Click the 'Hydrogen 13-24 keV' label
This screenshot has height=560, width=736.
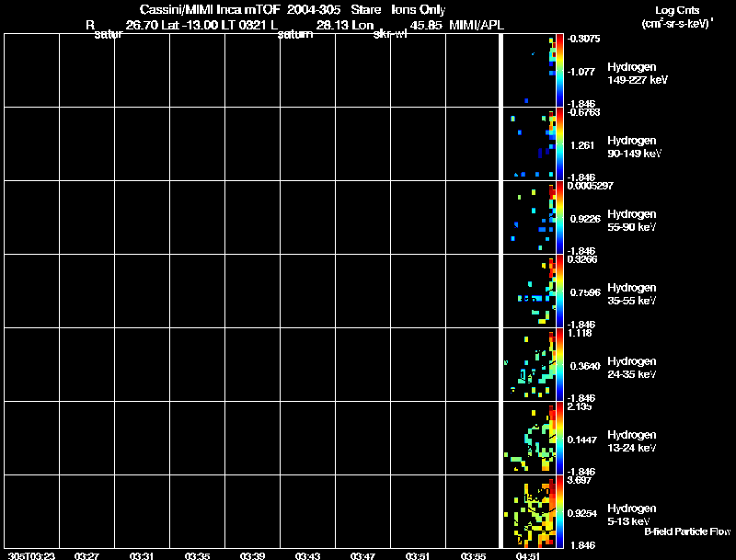632,441
